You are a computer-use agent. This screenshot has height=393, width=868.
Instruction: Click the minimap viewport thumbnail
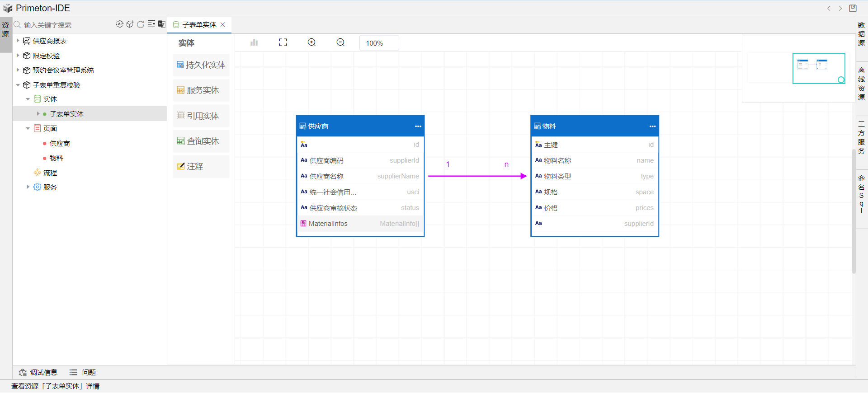coord(818,68)
